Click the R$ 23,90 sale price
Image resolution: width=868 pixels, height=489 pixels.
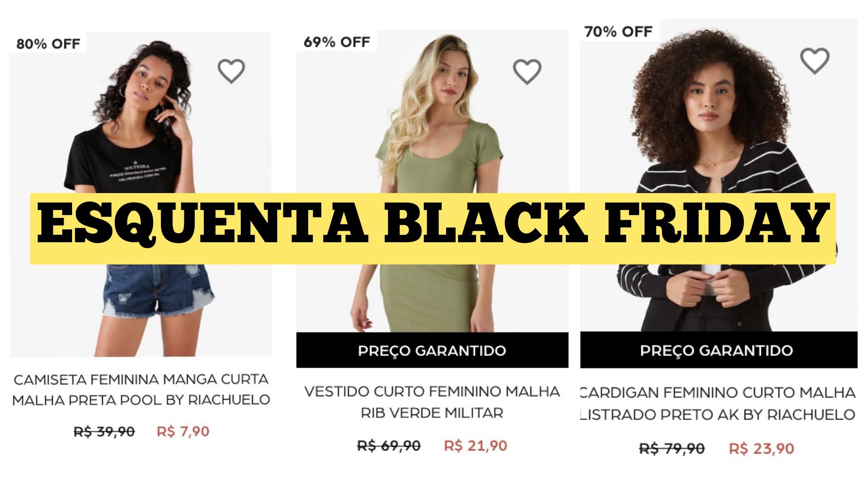[762, 448]
